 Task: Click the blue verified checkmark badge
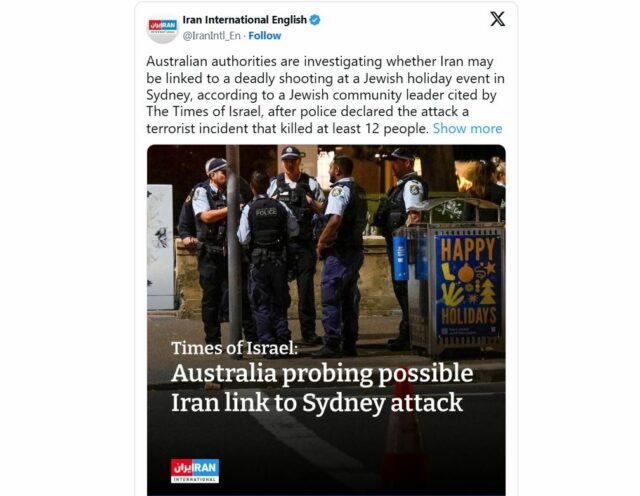[315, 20]
